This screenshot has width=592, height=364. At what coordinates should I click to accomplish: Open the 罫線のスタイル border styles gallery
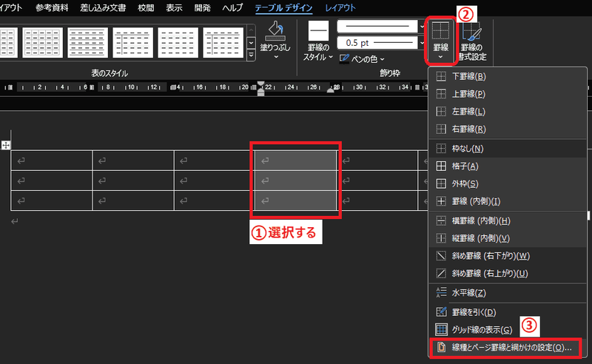click(318, 41)
